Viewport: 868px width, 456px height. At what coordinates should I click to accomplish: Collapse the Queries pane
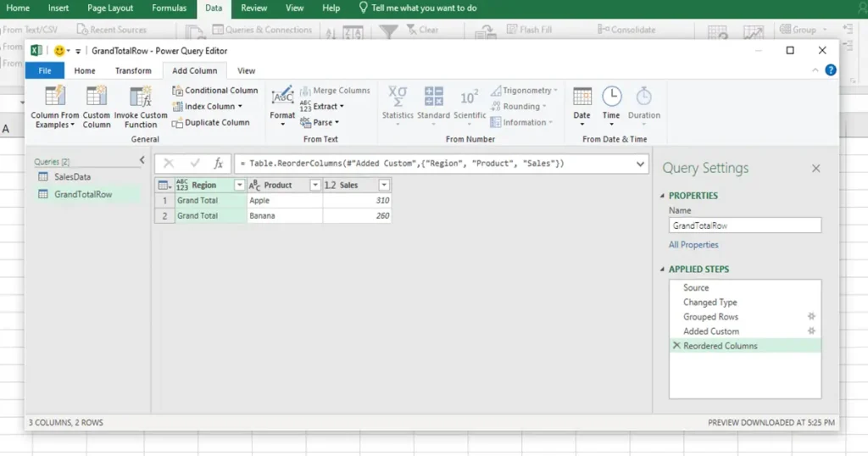coord(142,160)
